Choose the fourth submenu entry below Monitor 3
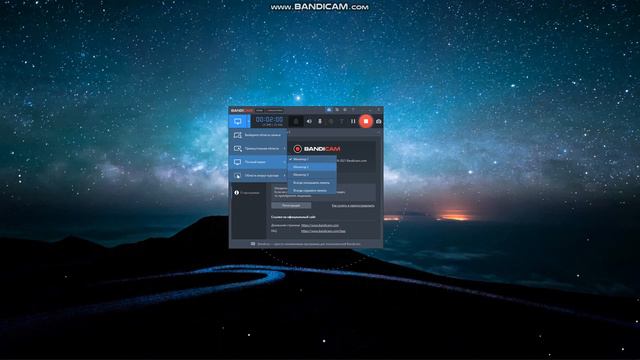 tap(312, 182)
